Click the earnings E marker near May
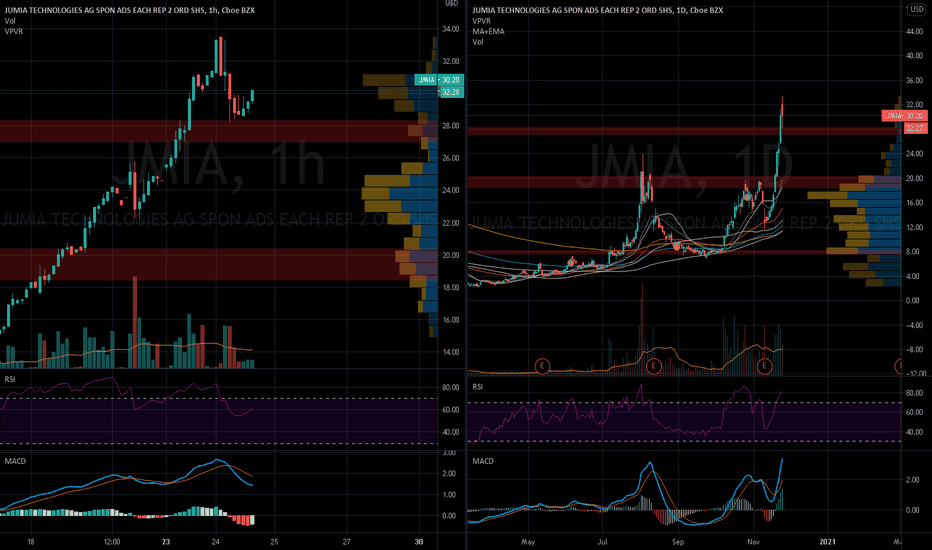The height and width of the screenshot is (550, 932). click(x=542, y=366)
